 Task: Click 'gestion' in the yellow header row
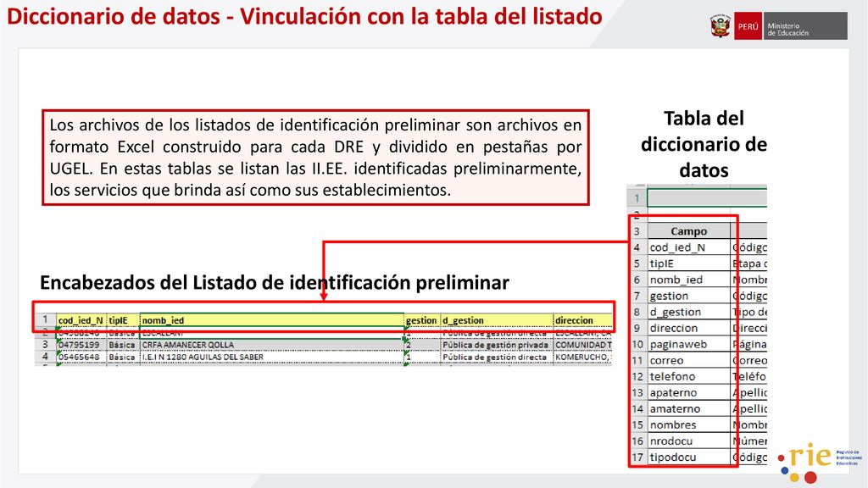point(422,319)
